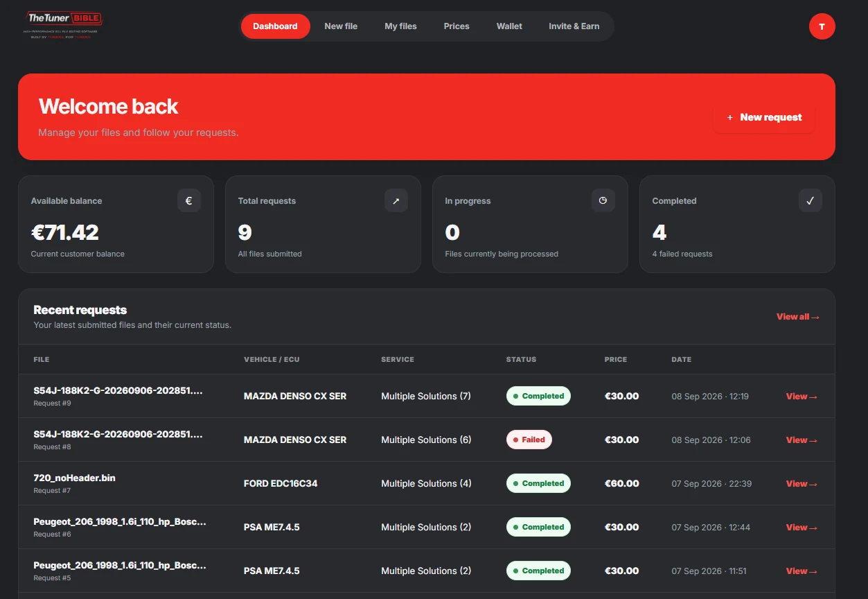Click Completed badge for Request #9
Image resolution: width=868 pixels, height=599 pixels.
(x=538, y=396)
